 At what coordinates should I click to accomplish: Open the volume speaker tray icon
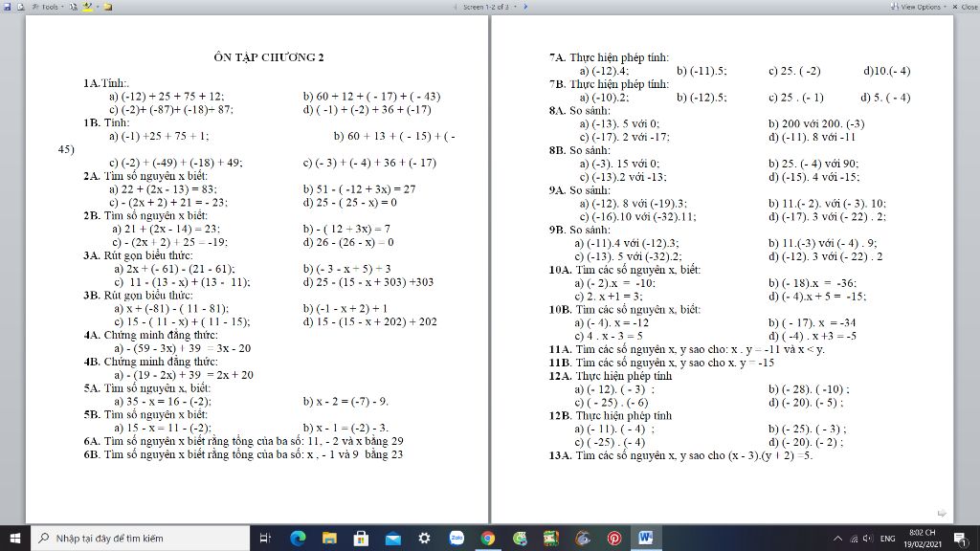click(x=867, y=539)
